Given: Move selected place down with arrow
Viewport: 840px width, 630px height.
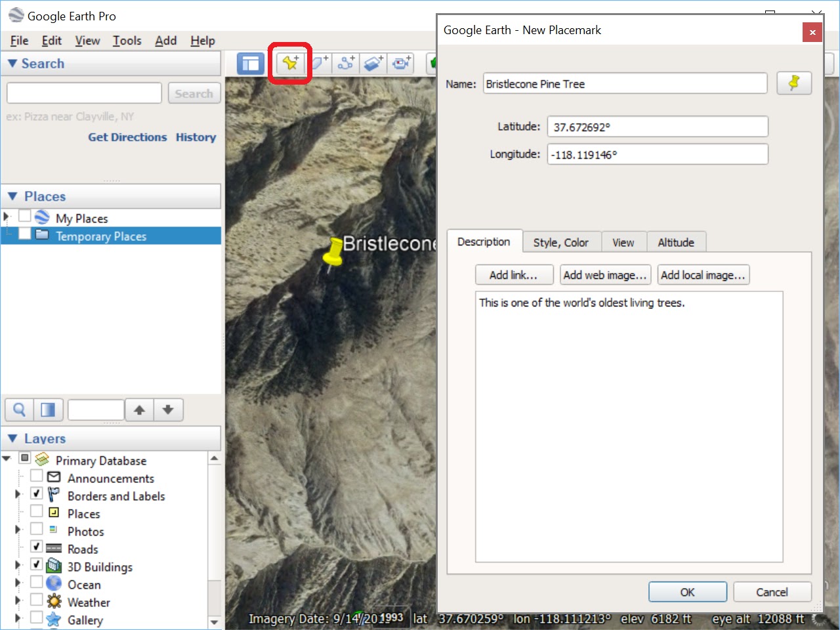Looking at the screenshot, I should coord(168,410).
